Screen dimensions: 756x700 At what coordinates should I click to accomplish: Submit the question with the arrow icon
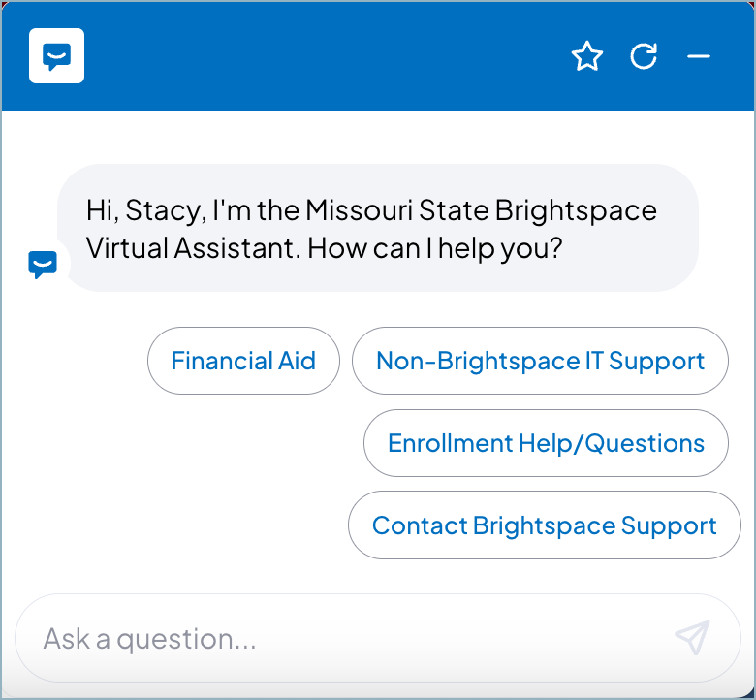pyautogui.click(x=692, y=638)
